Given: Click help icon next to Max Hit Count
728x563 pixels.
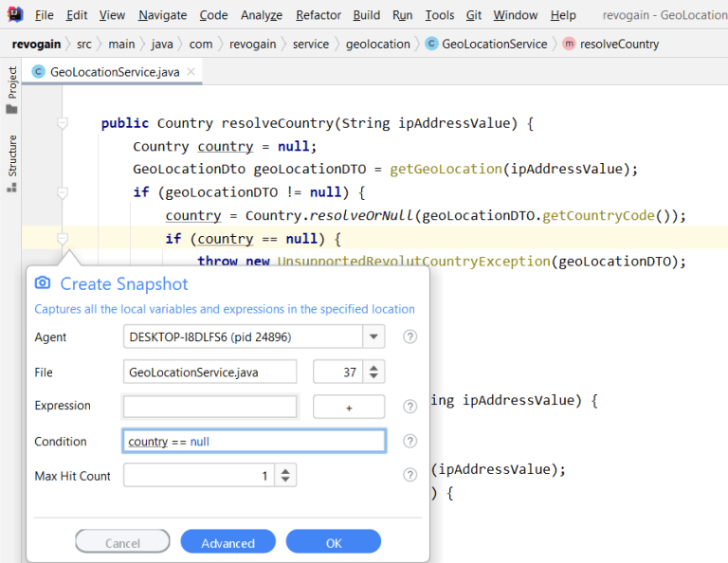Looking at the screenshot, I should pos(409,475).
